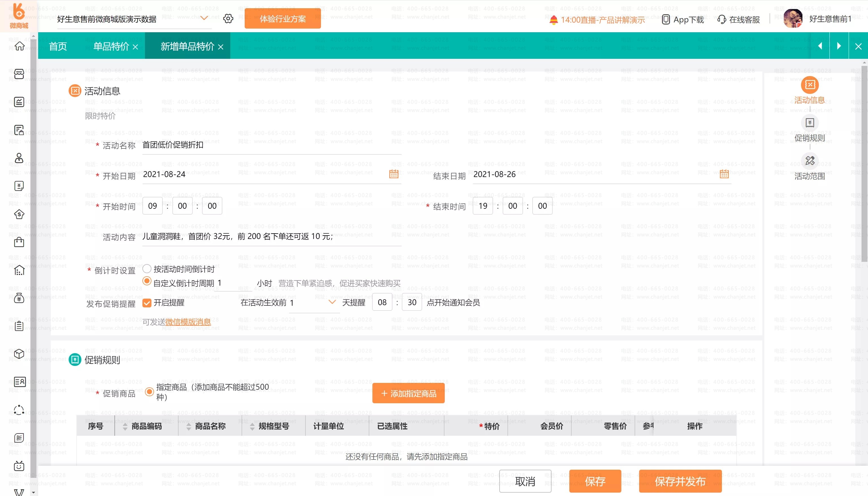Go to the 首页 tab
This screenshot has width=868, height=496.
pyautogui.click(x=58, y=46)
